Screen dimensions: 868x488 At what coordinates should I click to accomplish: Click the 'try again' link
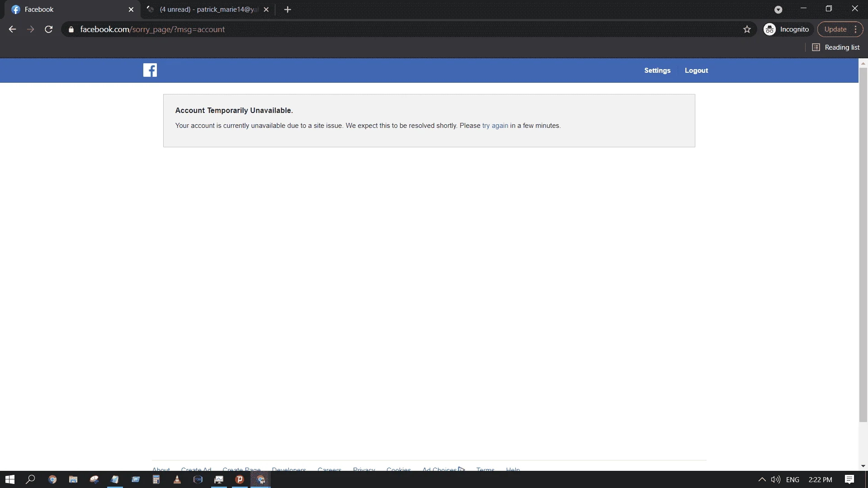click(495, 126)
